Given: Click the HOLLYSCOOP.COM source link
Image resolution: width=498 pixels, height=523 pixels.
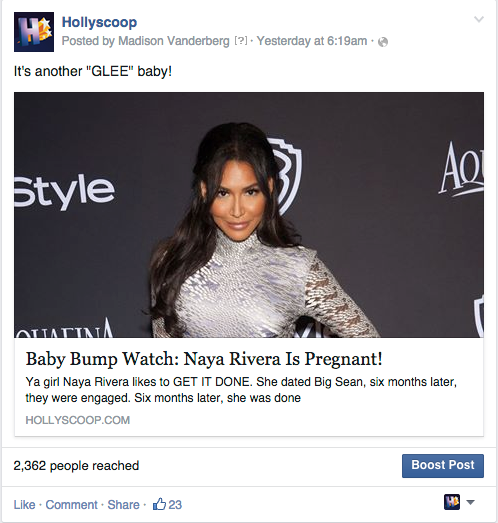Looking at the screenshot, I should 78,420.
